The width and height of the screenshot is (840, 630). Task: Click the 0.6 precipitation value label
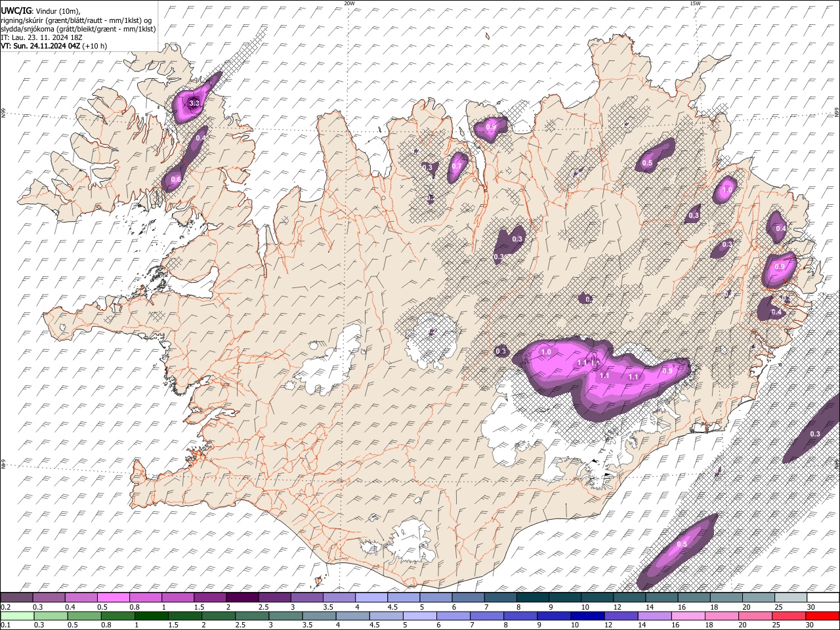(x=176, y=180)
